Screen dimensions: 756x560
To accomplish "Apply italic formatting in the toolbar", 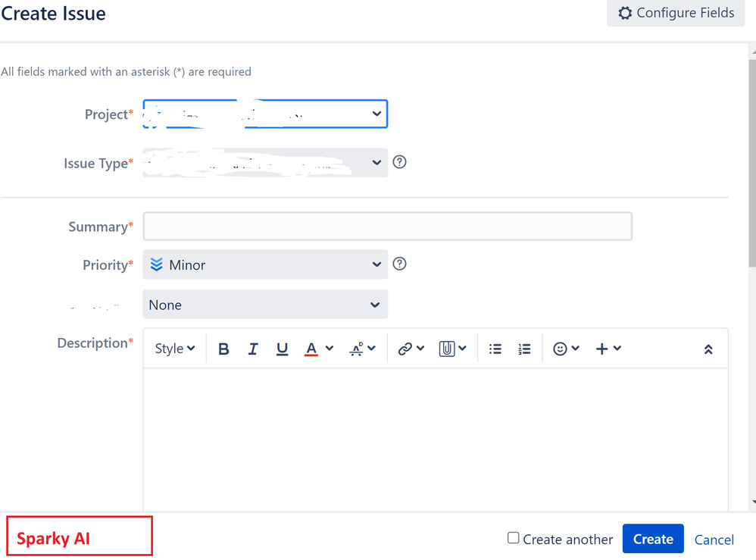I will (x=253, y=348).
